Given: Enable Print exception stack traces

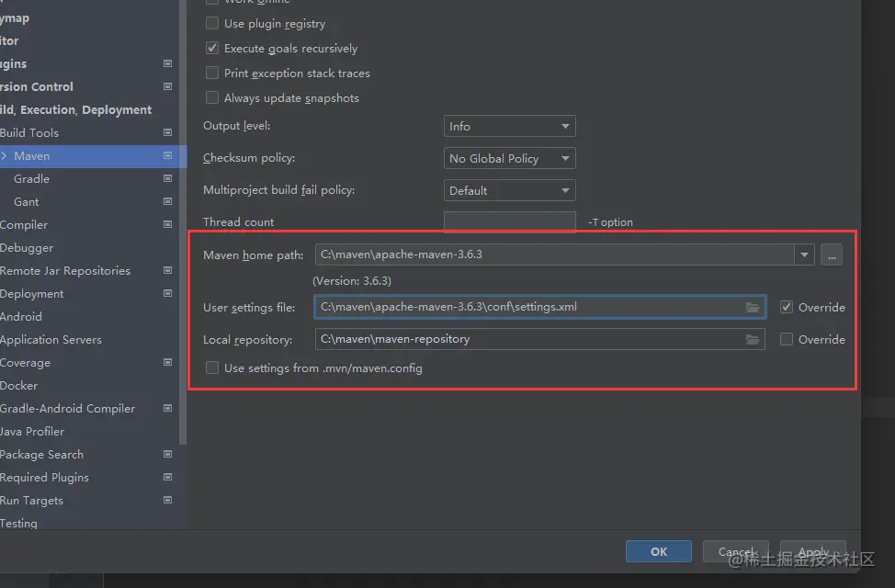Looking at the screenshot, I should [x=211, y=73].
